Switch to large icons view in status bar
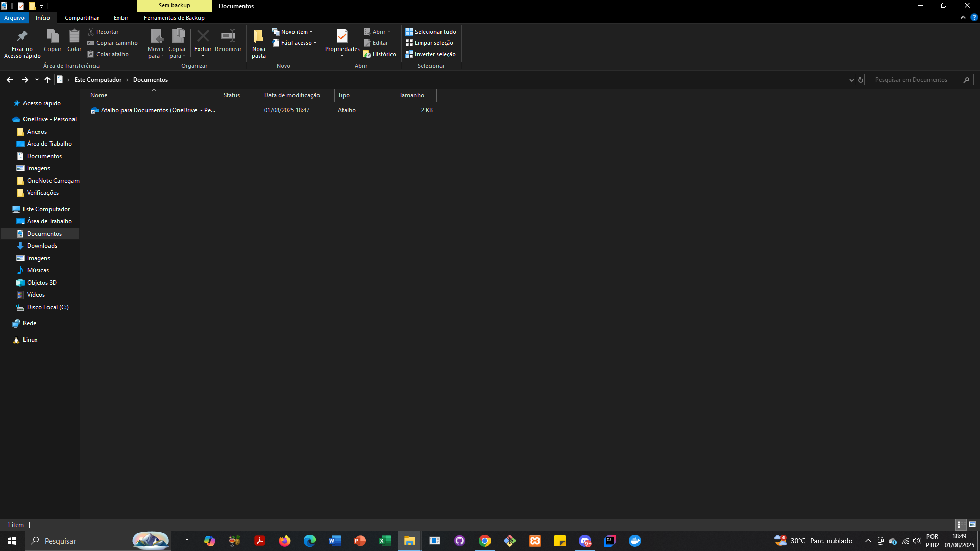Image resolution: width=980 pixels, height=551 pixels. point(972,524)
